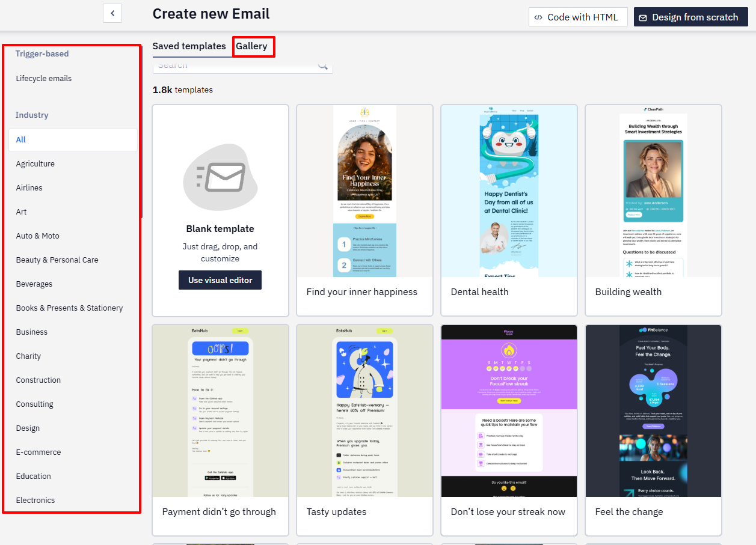This screenshot has height=545, width=756.
Task: Collapse the sidebar with the back chevron
Action: 112,13
